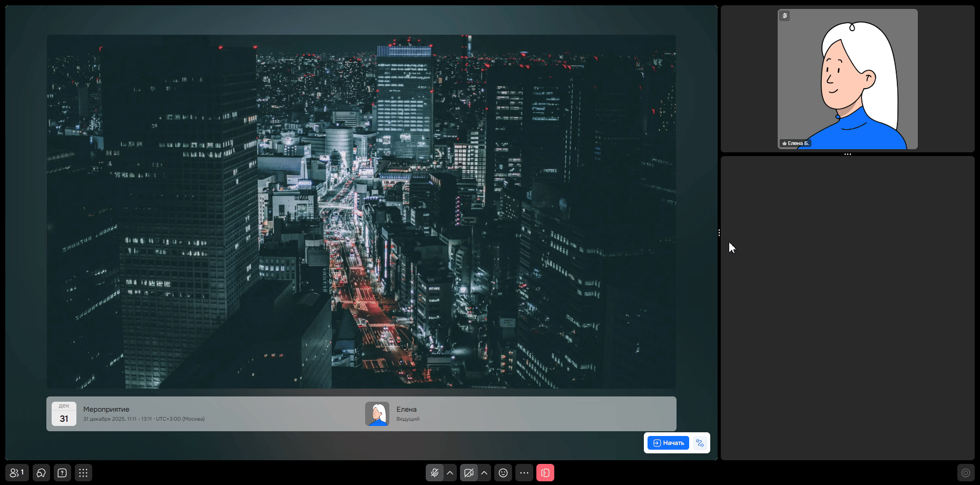This screenshot has height=485, width=980.
Task: Click the red leave meeting button
Action: [x=545, y=473]
